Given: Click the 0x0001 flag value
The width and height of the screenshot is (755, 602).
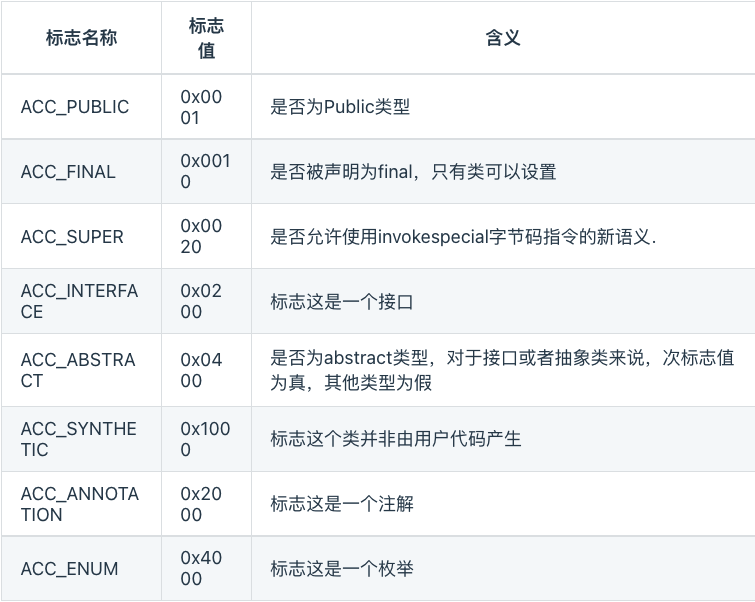Looking at the screenshot, I should click(x=201, y=107).
